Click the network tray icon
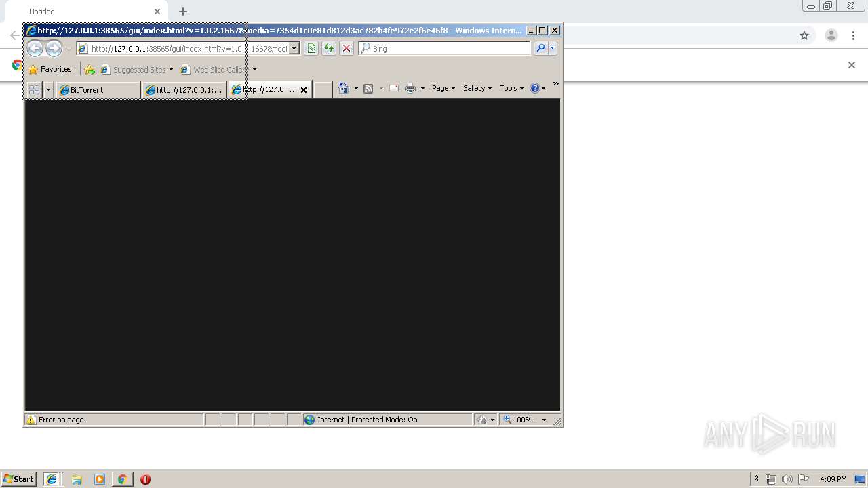Viewport: 868px width, 488px height. 771,479
